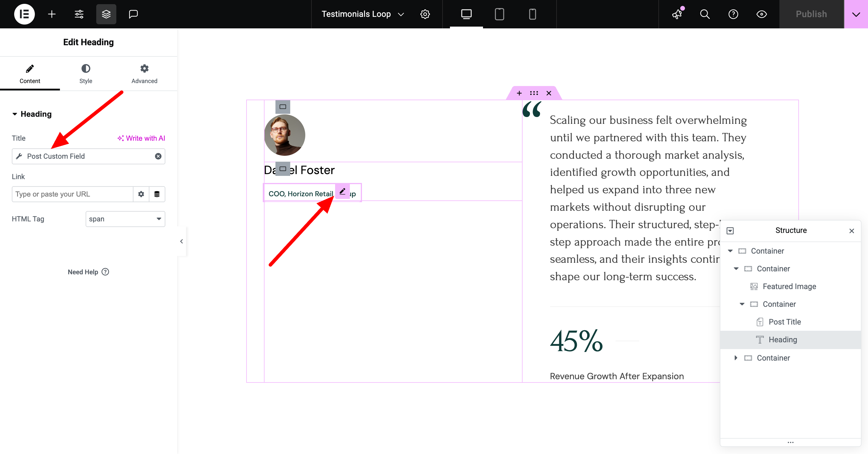Open Site Settings sliders icon

click(x=79, y=14)
